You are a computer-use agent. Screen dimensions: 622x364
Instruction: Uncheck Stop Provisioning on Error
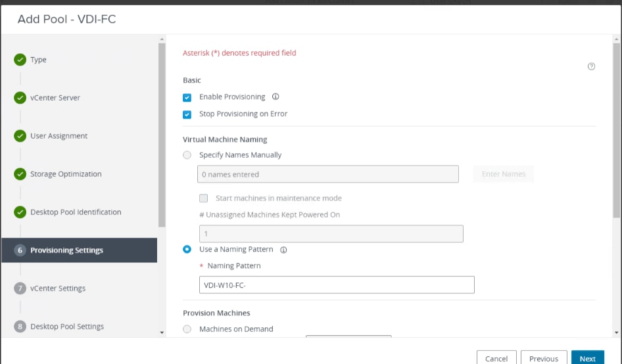(x=187, y=114)
